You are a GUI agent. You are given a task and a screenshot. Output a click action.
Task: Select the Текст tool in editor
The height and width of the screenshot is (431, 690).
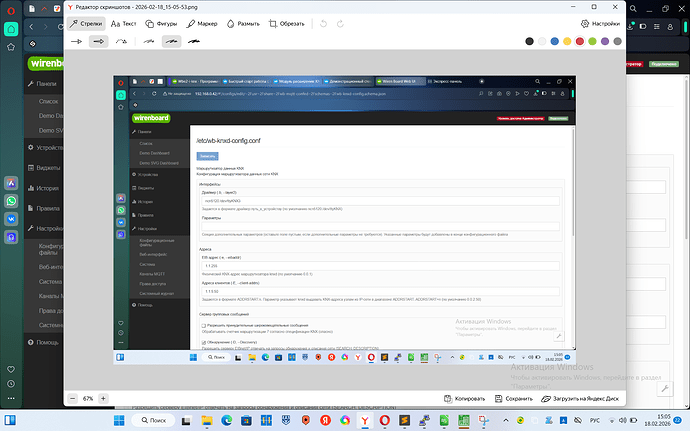click(124, 24)
